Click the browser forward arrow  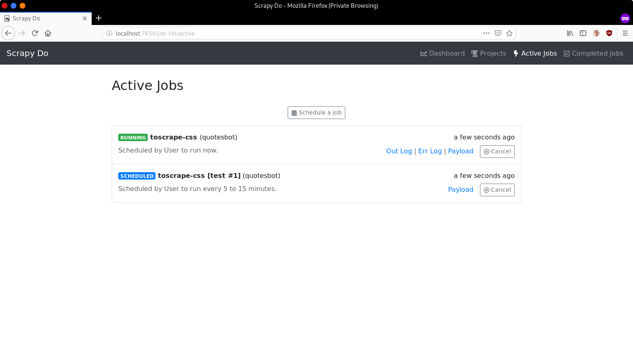click(x=22, y=33)
